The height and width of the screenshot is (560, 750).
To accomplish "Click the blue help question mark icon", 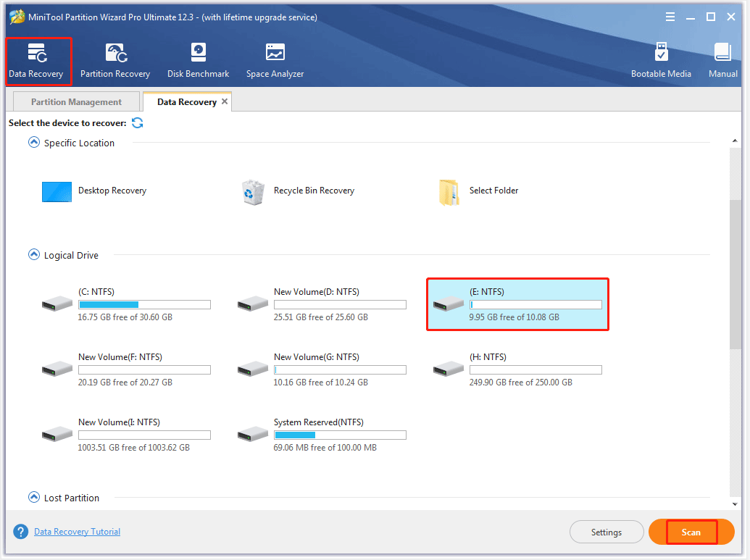I will pos(20,531).
